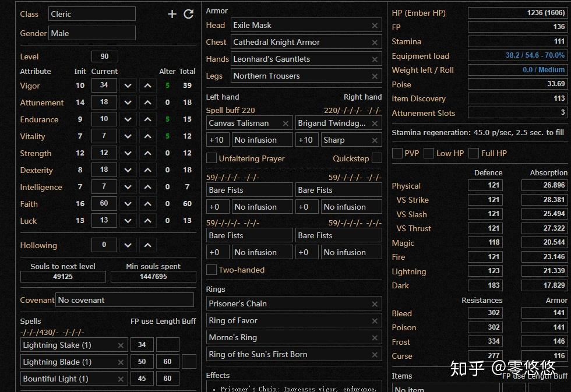
Task: Remove Northern Trousers from legs
Action: coord(374,76)
